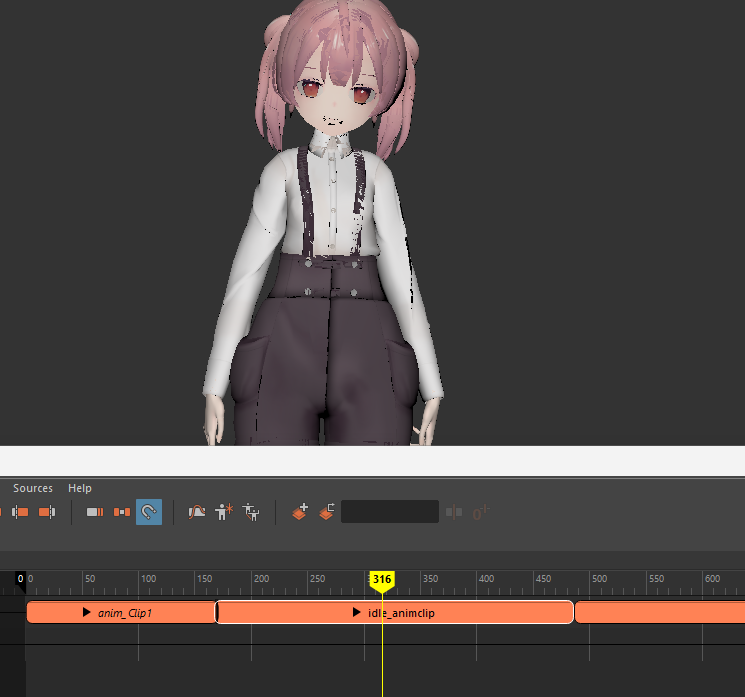Click the animation curve graph icon
The image size is (745, 697).
(196, 512)
